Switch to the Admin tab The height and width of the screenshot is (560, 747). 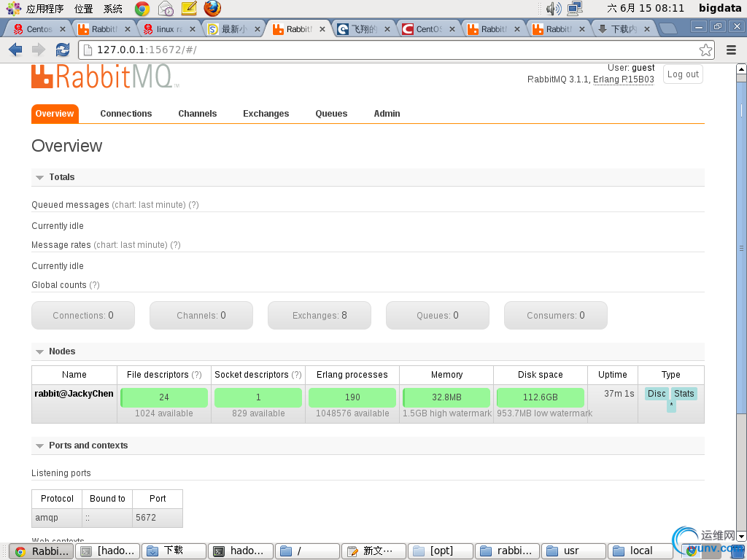click(x=387, y=113)
